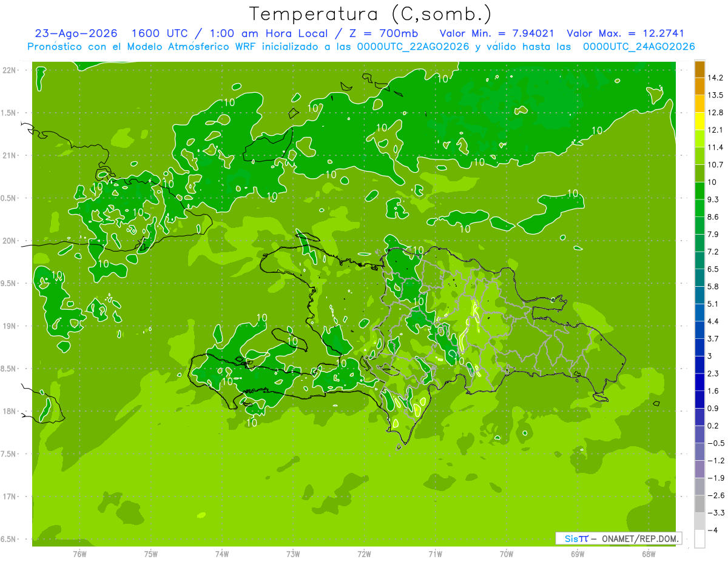
Task: Click the "0.2" color scale label
Action: point(713,426)
